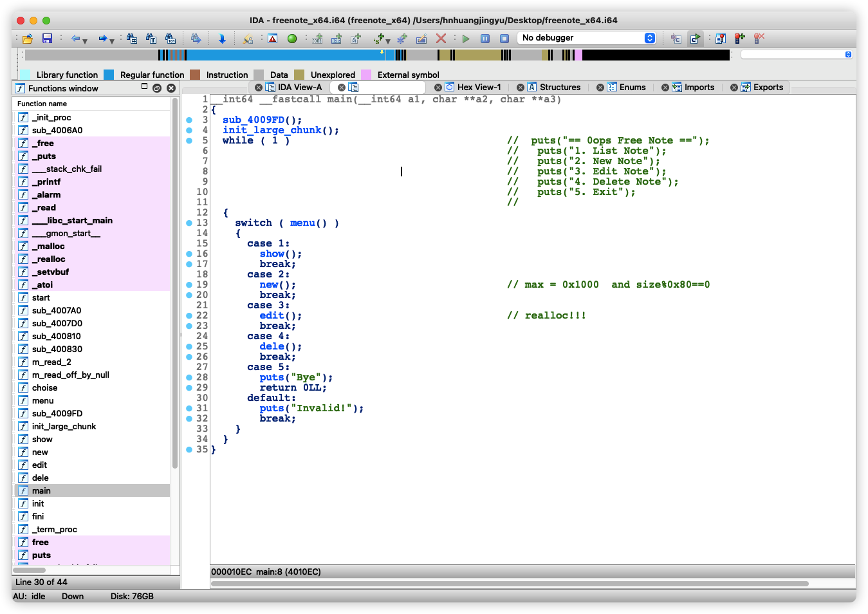Close the Functions window panel
This screenshot has height=614, width=868.
[x=171, y=88]
